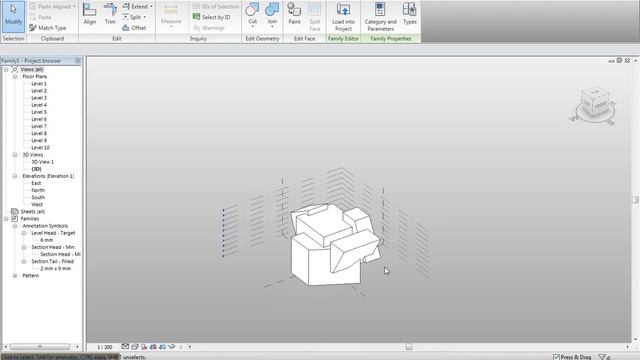Open the Split dropdown arrow
The image size is (640, 360).
click(x=145, y=17)
